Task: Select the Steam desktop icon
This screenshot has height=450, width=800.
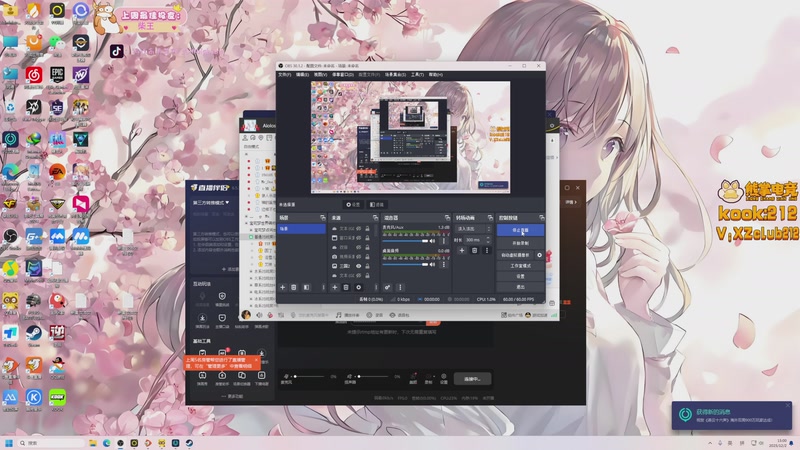Action: (34, 333)
